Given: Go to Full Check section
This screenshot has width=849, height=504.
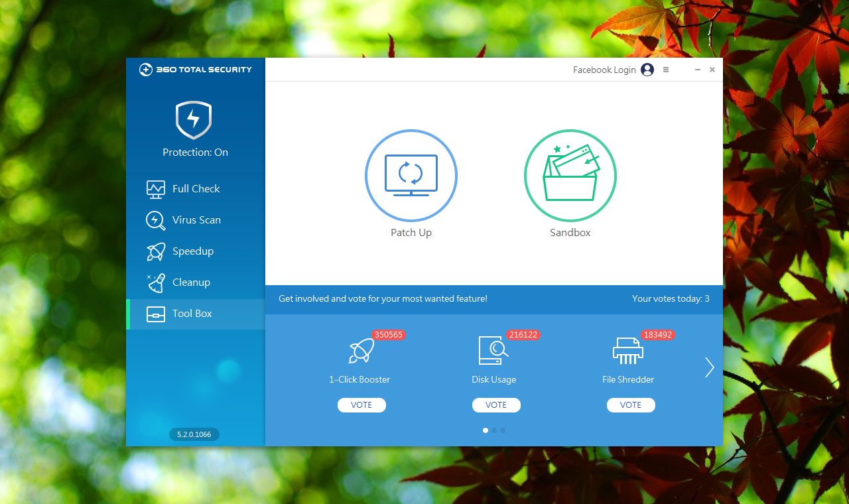Looking at the screenshot, I should 196,189.
